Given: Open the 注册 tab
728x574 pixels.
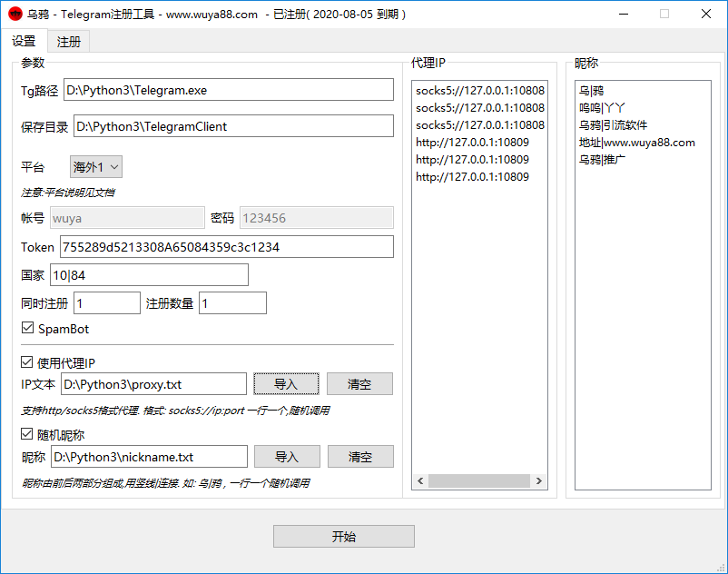Looking at the screenshot, I should point(68,42).
